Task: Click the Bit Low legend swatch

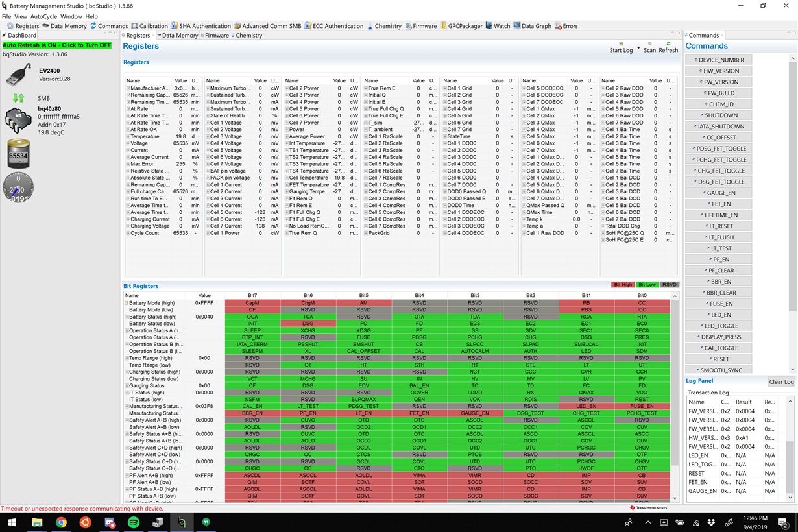Action: click(647, 285)
